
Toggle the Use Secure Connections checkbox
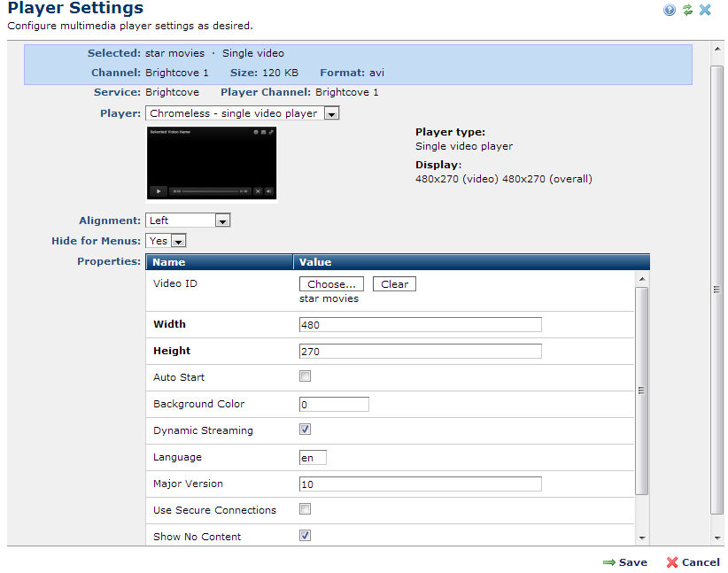coord(305,509)
